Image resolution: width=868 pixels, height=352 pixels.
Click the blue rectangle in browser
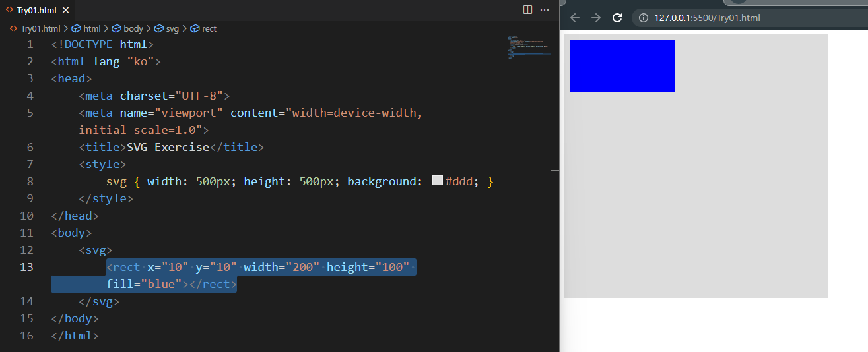coord(622,66)
